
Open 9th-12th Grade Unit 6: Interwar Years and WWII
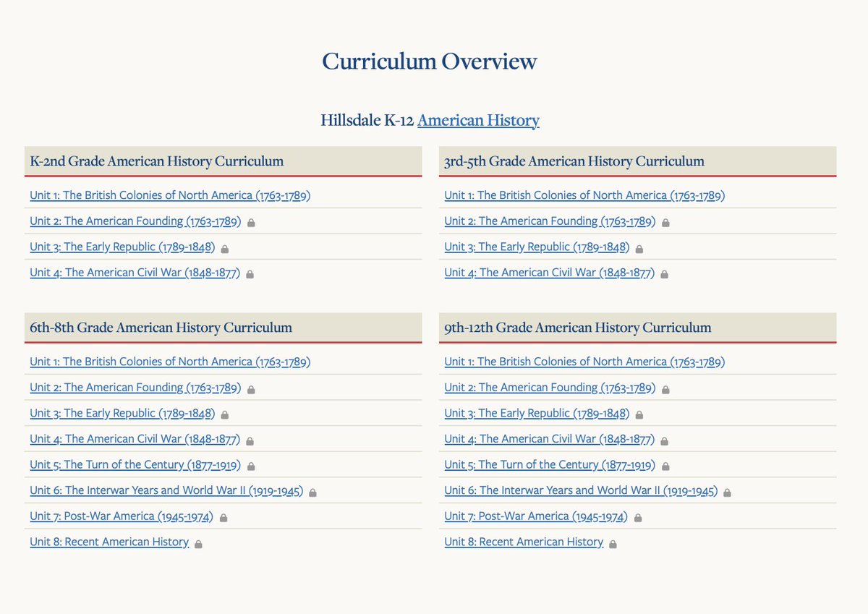click(581, 490)
